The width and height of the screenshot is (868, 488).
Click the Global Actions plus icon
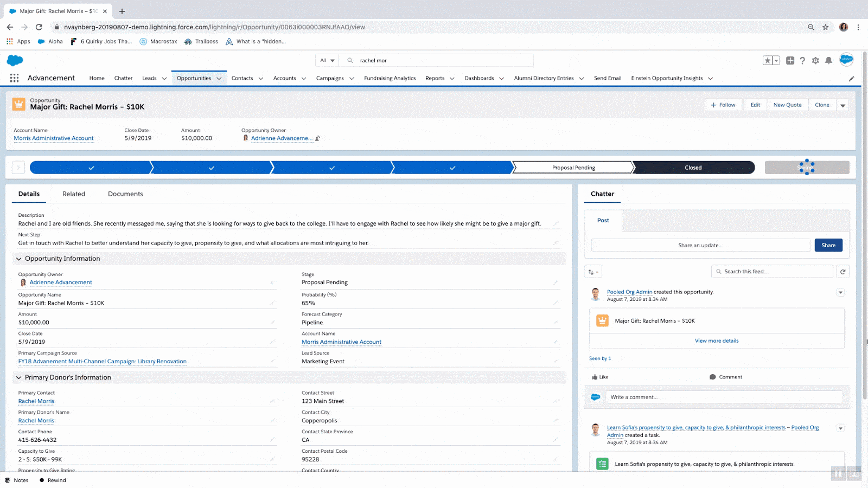[790, 61]
